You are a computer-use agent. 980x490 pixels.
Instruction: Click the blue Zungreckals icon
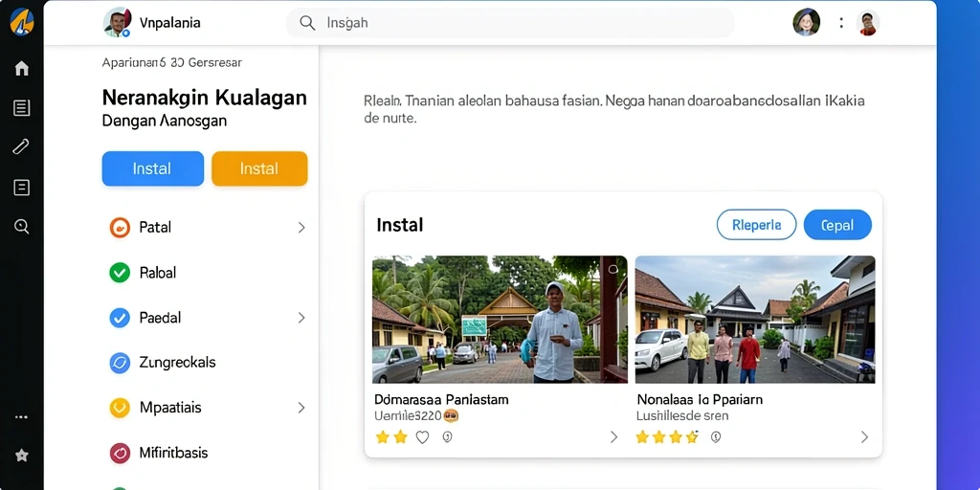coord(120,363)
